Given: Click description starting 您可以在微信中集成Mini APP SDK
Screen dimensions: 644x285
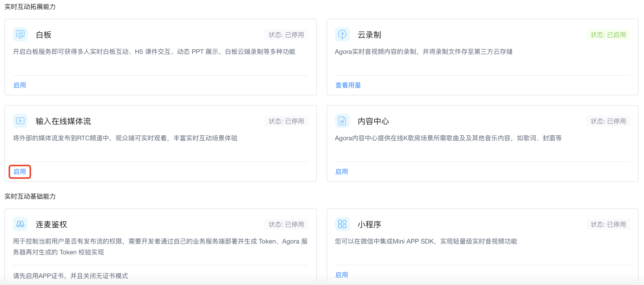Looking at the screenshot, I should [426, 241].
